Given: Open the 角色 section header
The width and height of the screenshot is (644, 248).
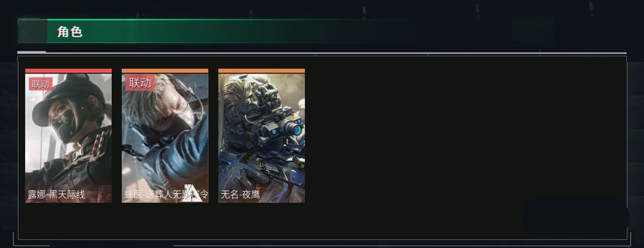Looking at the screenshot, I should click(70, 32).
